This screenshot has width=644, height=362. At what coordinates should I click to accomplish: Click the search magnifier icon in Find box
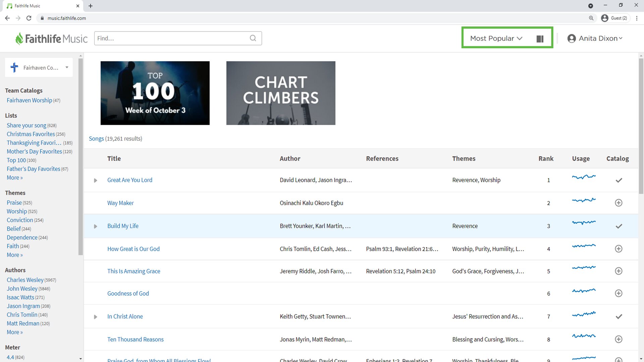(x=253, y=38)
